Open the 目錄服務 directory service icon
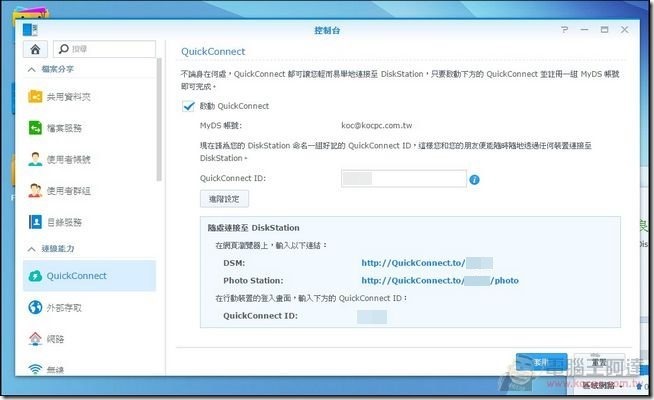This screenshot has height=400, width=654. coord(35,222)
